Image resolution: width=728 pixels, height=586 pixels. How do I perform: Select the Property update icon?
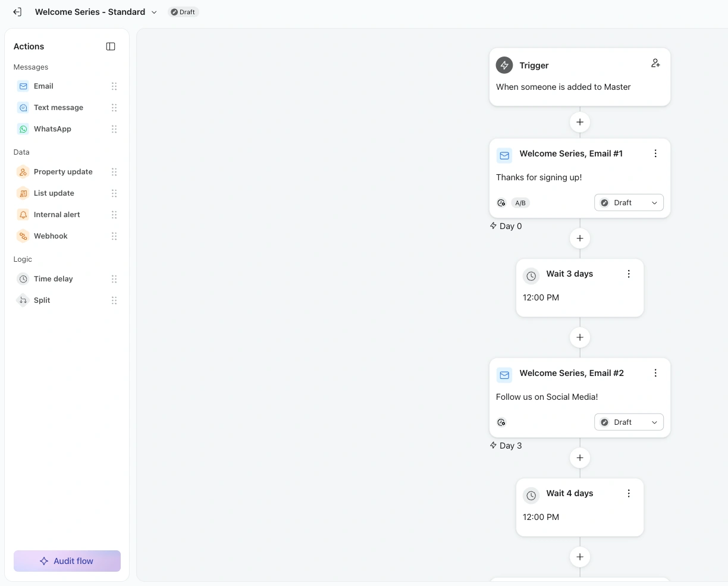tap(23, 172)
